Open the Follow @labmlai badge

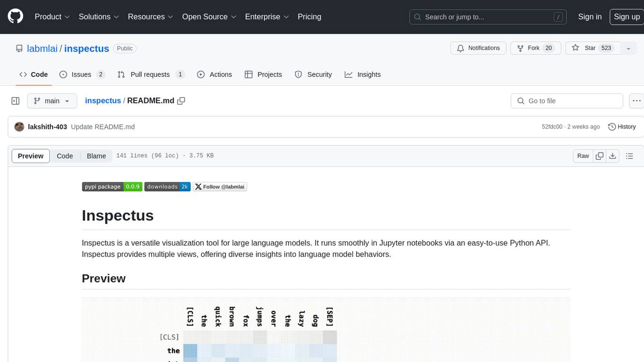pyautogui.click(x=220, y=187)
